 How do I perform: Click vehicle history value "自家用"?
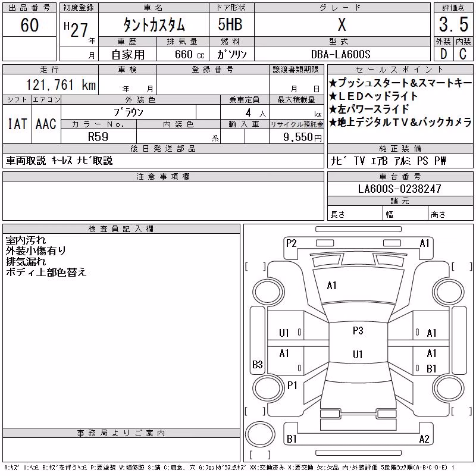(x=128, y=55)
